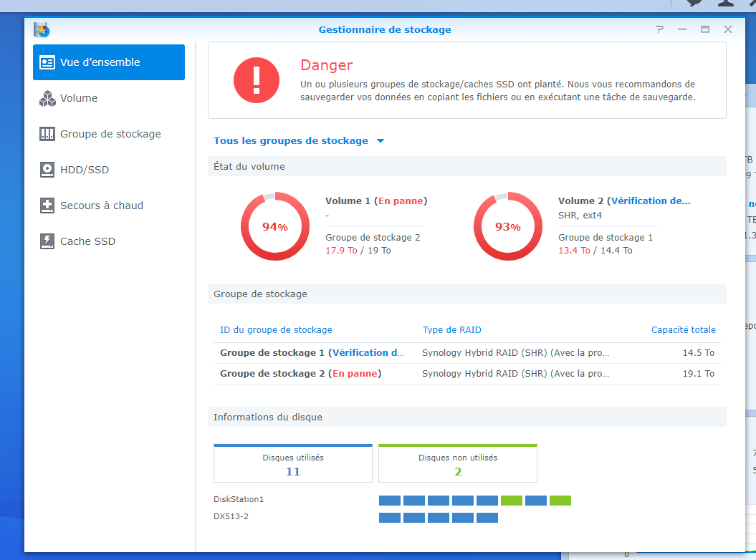Screen dimensions: 756x560
Task: Click the 13.4 To used value
Action: click(x=574, y=251)
